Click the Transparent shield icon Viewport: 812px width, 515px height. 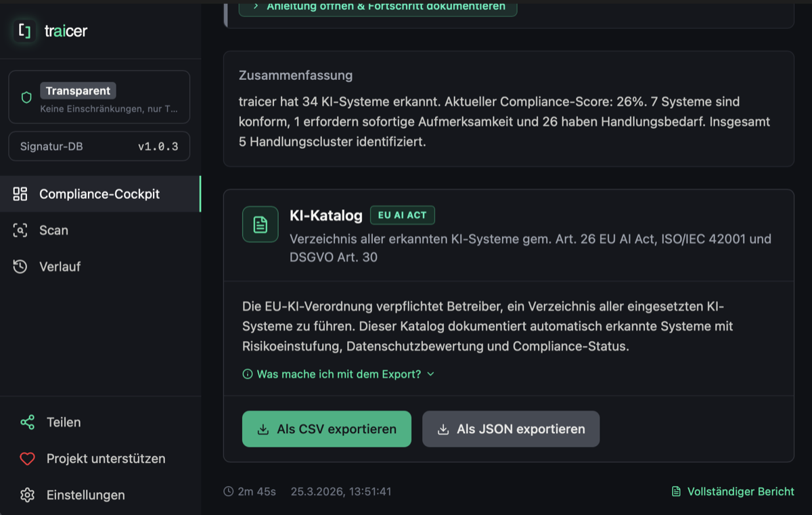(x=26, y=97)
